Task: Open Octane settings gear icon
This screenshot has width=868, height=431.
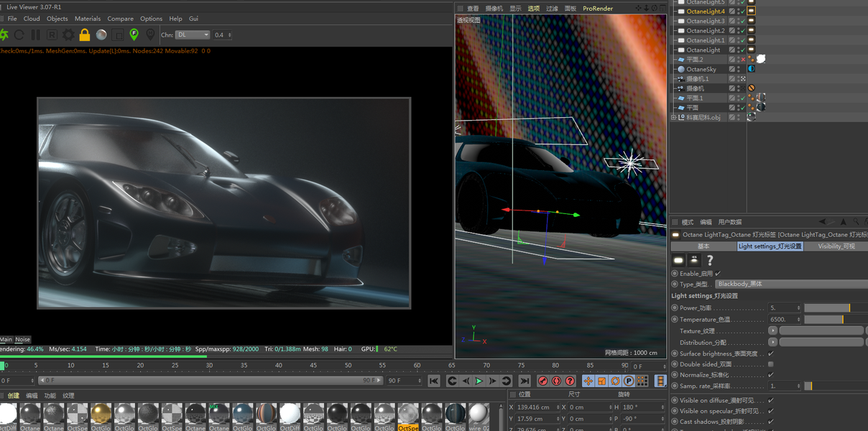Action: [68, 34]
